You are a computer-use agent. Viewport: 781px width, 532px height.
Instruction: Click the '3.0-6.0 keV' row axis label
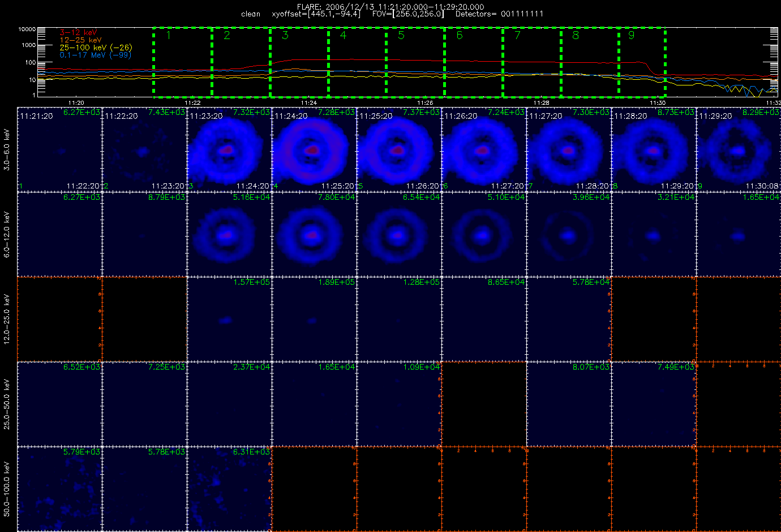7,149
